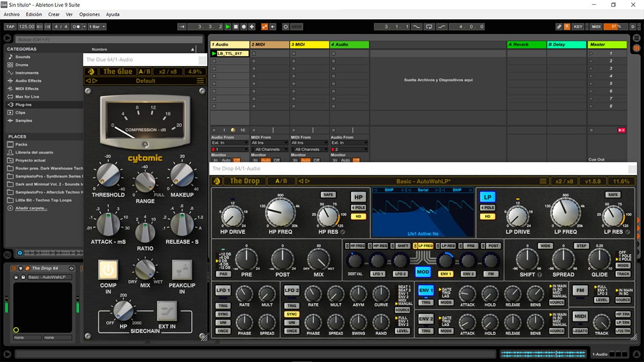Viewport: 644px width, 362px height.
Task: Toggle The Glue PEAKCLIP IN button
Action: click(182, 270)
